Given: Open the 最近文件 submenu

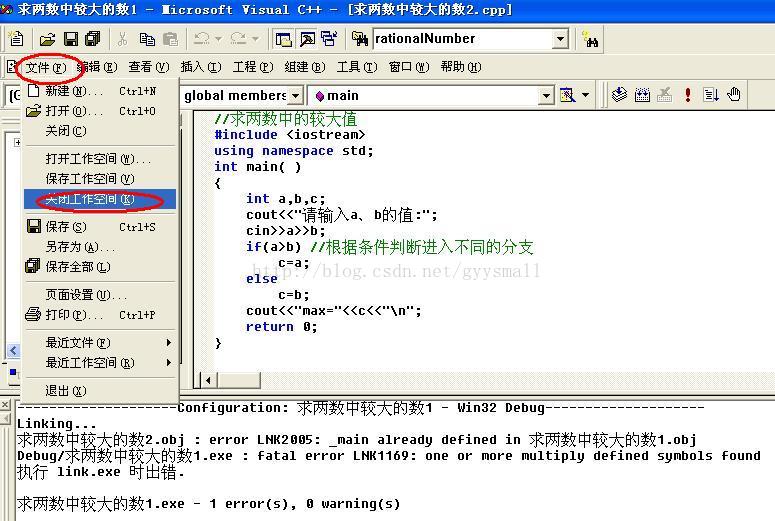Looking at the screenshot, I should tap(100, 342).
